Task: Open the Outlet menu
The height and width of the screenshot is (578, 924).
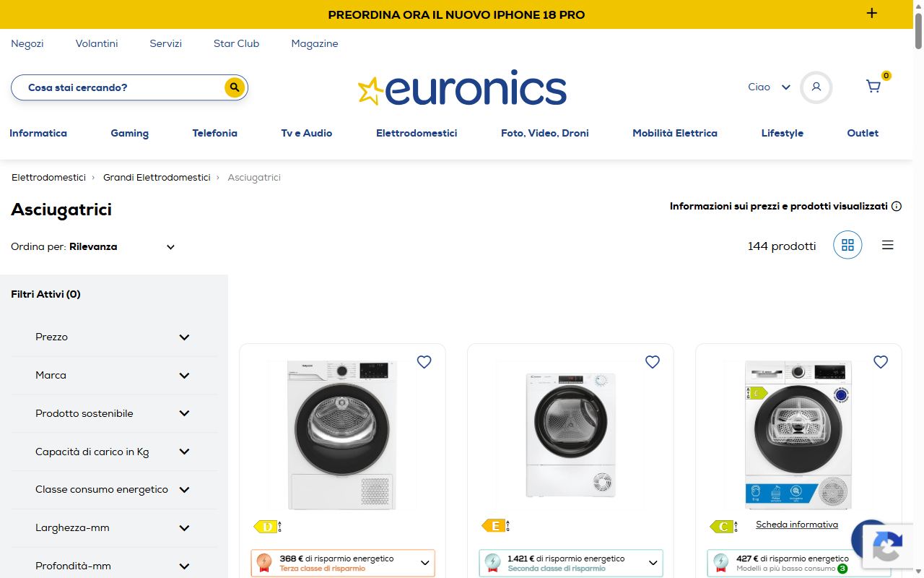Action: 863,133
